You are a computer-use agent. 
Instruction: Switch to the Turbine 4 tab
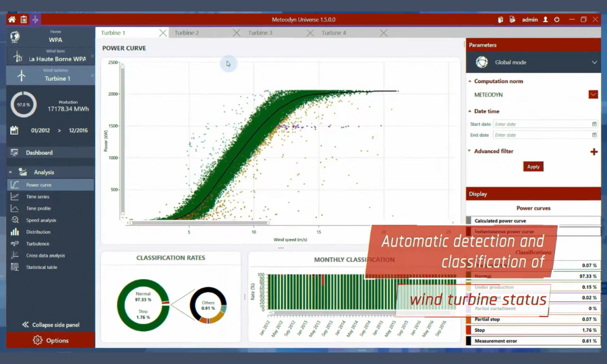point(334,33)
